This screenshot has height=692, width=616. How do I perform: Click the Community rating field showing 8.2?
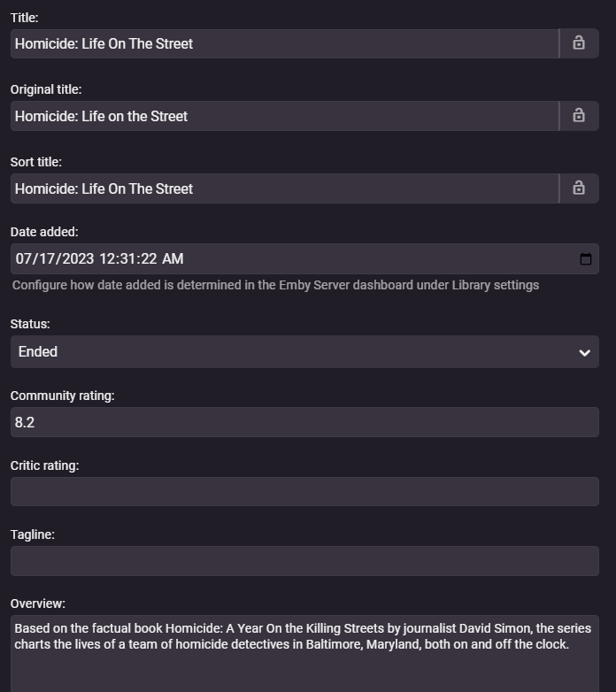click(x=304, y=422)
